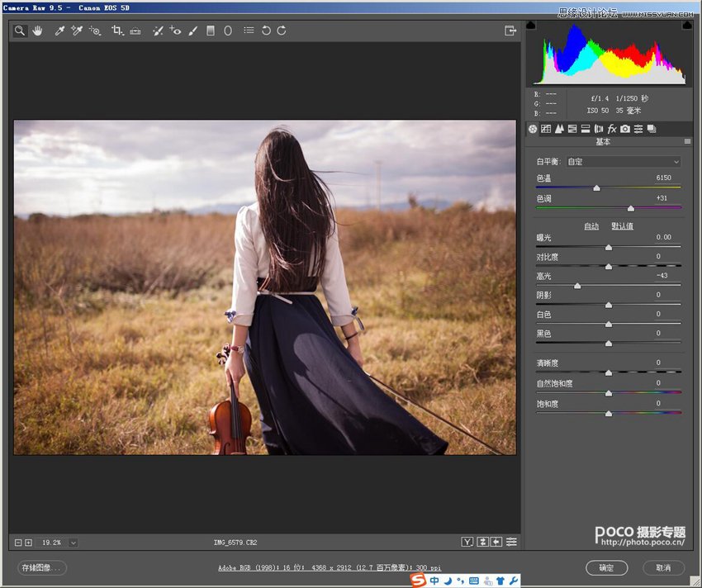Open the zoom level dropdown arrow
This screenshot has height=588, width=702.
[73, 543]
